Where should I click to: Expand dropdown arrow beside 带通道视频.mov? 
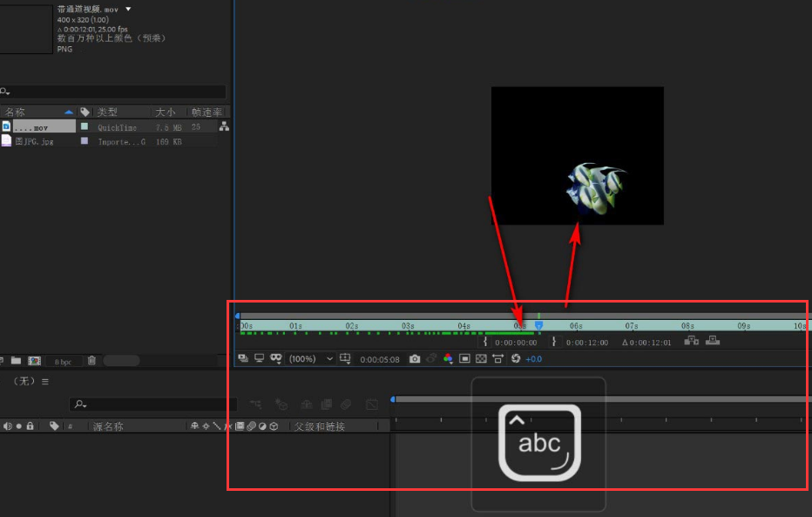tap(129, 9)
